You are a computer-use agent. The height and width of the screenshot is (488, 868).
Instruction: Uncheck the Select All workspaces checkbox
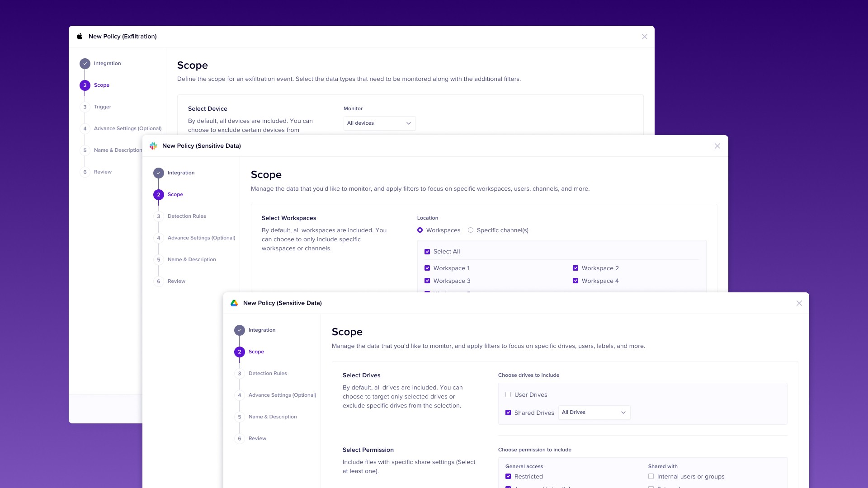[x=427, y=252]
